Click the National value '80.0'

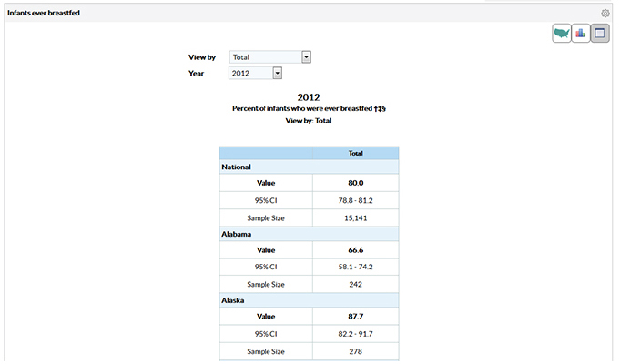pos(355,183)
